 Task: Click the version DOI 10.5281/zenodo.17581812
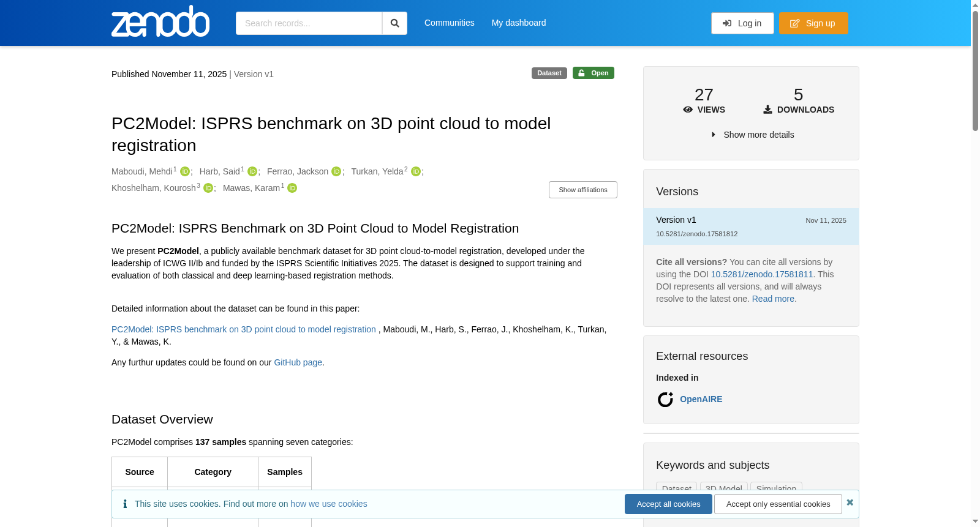tap(696, 234)
